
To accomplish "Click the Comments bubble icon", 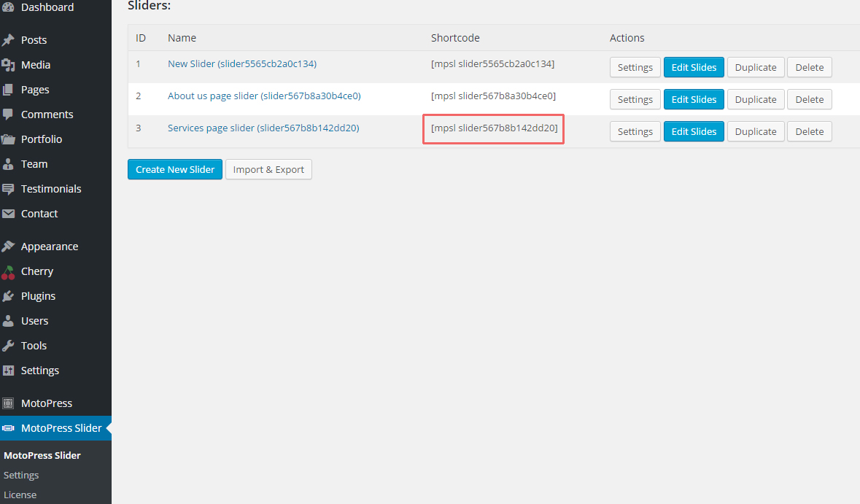I will pyautogui.click(x=8, y=114).
